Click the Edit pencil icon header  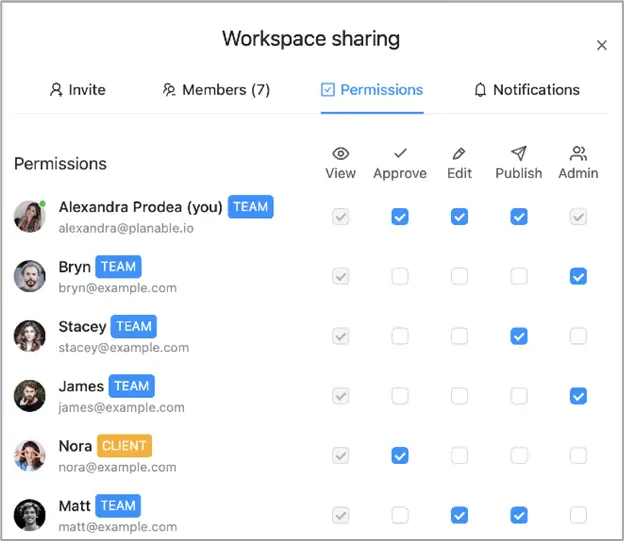[459, 154]
